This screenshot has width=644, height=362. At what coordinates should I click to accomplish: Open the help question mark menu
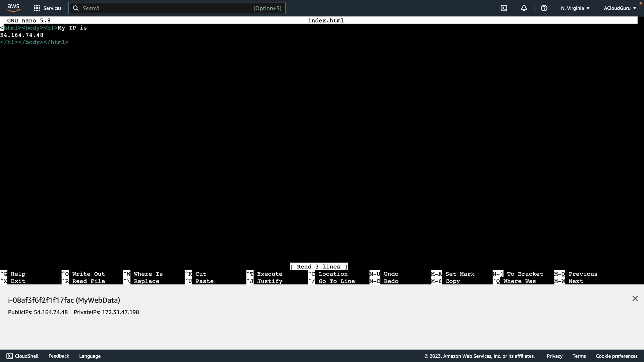pyautogui.click(x=544, y=8)
